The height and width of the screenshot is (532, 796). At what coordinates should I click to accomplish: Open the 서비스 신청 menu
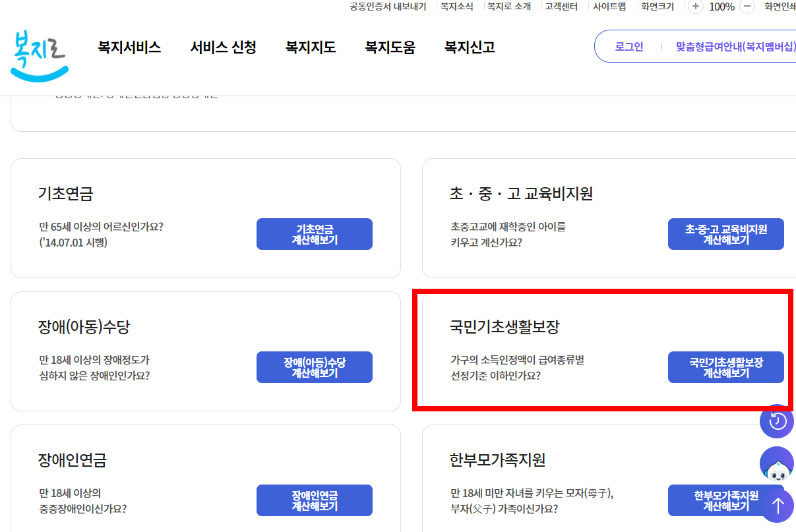click(223, 47)
